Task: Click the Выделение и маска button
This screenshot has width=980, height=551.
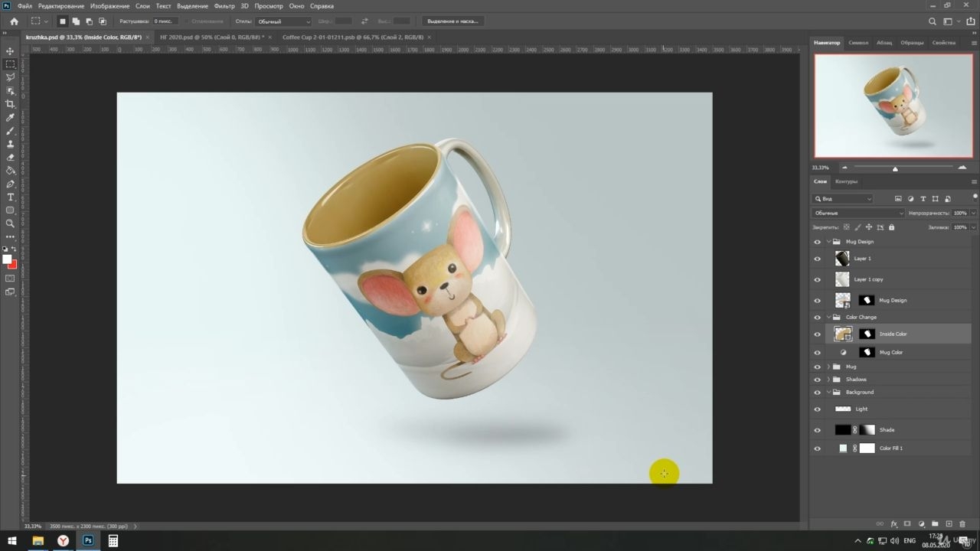Action: click(x=452, y=21)
